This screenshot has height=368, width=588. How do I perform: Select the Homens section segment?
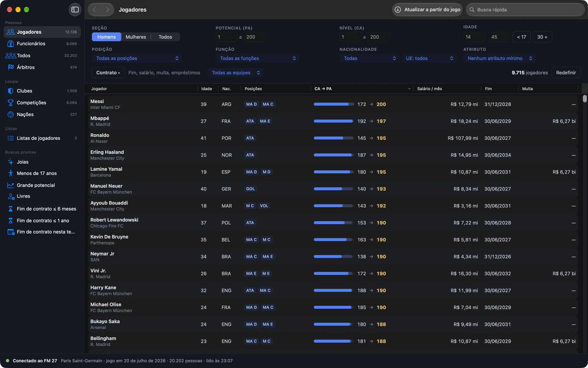tap(106, 37)
